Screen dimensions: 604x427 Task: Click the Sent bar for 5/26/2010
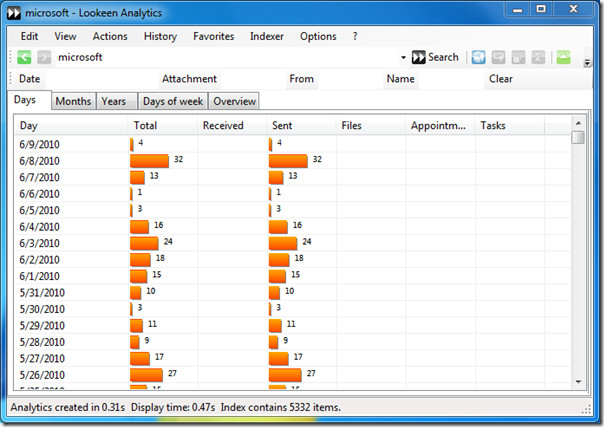(285, 375)
